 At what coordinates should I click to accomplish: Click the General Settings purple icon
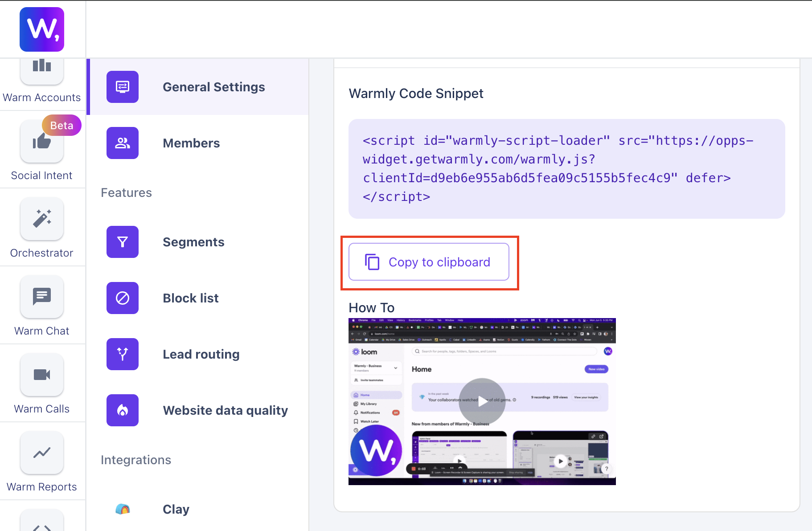123,87
